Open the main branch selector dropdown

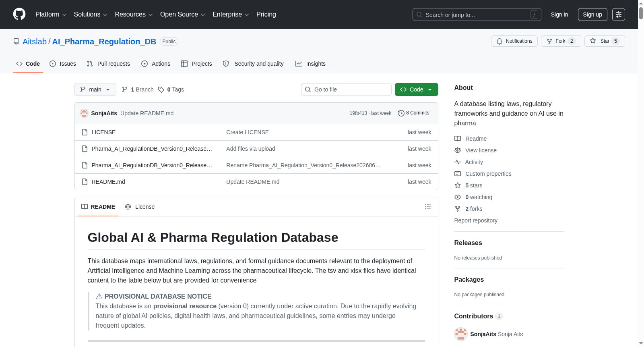click(x=95, y=89)
